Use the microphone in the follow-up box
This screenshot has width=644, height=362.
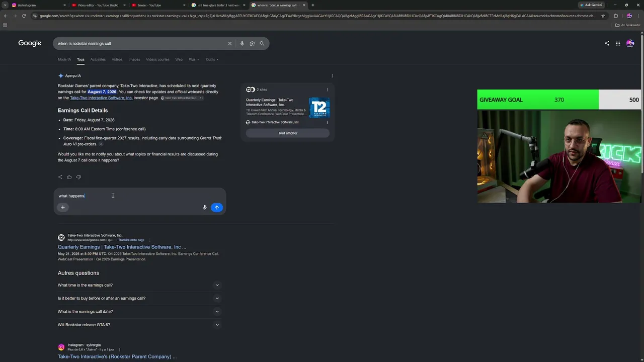[x=204, y=207]
